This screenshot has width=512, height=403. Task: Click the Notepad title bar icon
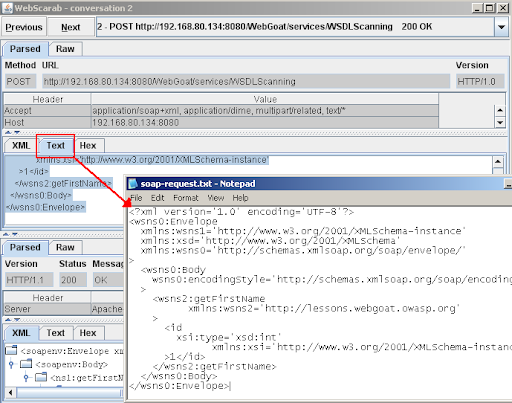click(133, 184)
